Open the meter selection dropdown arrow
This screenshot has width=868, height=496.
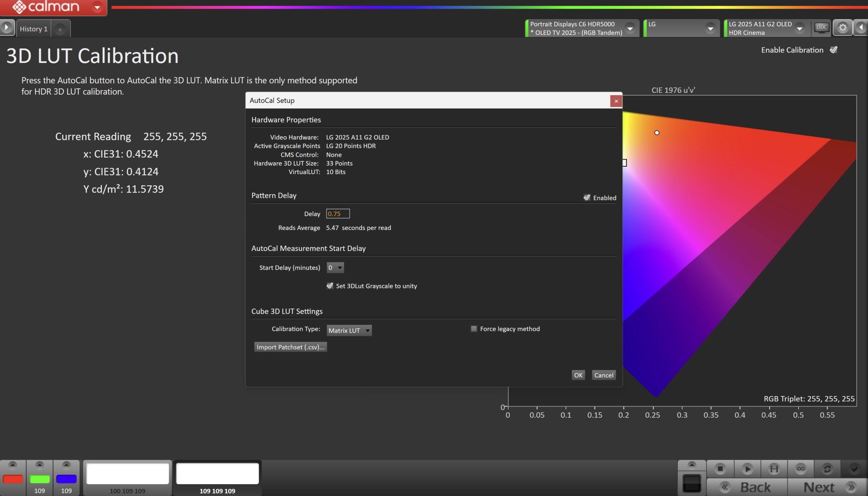tap(630, 28)
